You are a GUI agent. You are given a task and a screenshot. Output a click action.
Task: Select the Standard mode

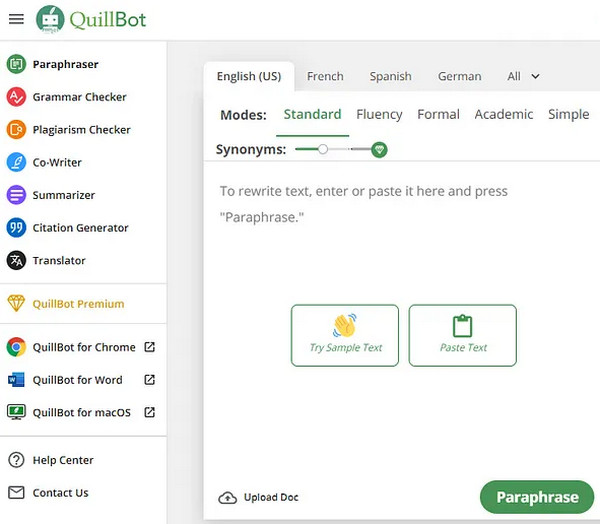(x=313, y=114)
